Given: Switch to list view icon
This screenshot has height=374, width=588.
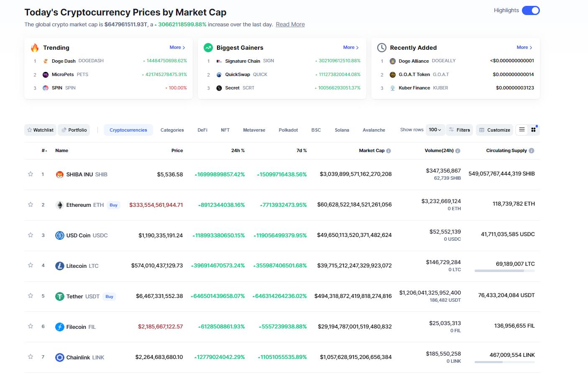Looking at the screenshot, I should click(x=522, y=130).
